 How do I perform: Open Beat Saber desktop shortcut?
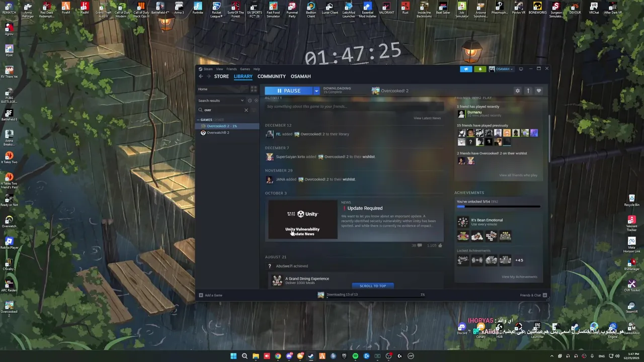coord(443,9)
